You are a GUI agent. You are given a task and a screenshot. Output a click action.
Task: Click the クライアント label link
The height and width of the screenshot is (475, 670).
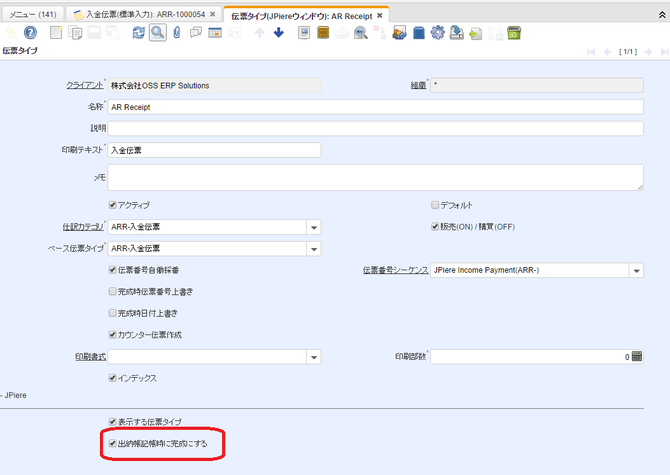click(x=85, y=85)
